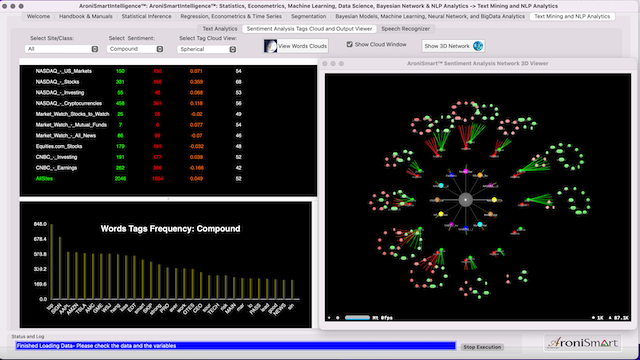Click the globe icon on Show 3D Network
The image size is (640, 360).
pos(478,46)
